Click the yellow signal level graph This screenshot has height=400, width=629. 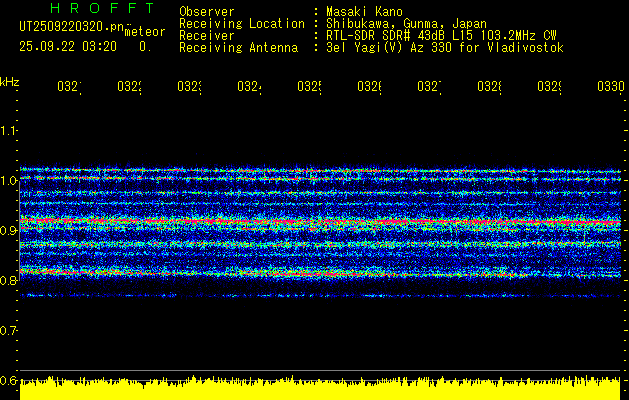(x=320, y=388)
